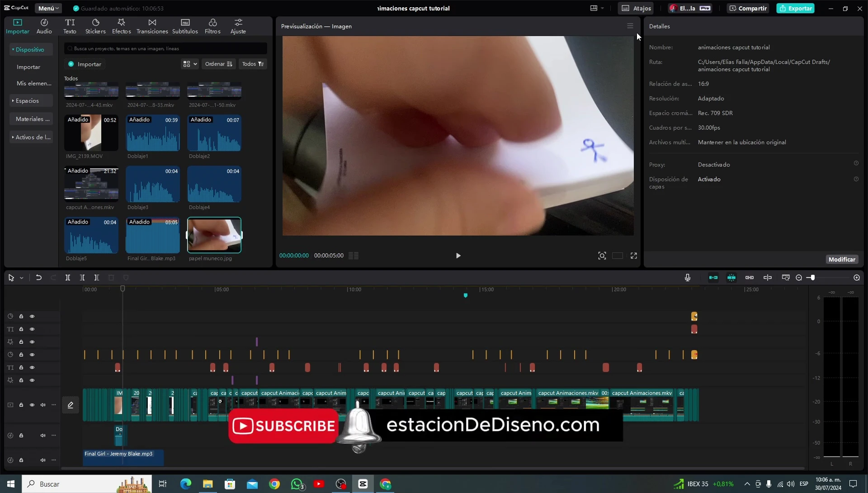This screenshot has height=493, width=868.
Task: Adjust the timeline zoom slider
Action: [812, 278]
